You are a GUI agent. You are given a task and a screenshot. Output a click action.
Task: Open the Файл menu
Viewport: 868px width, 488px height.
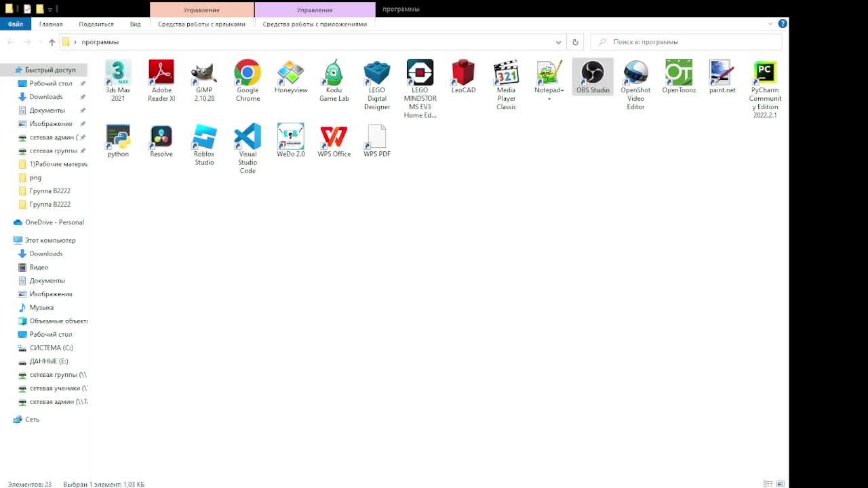tap(15, 24)
